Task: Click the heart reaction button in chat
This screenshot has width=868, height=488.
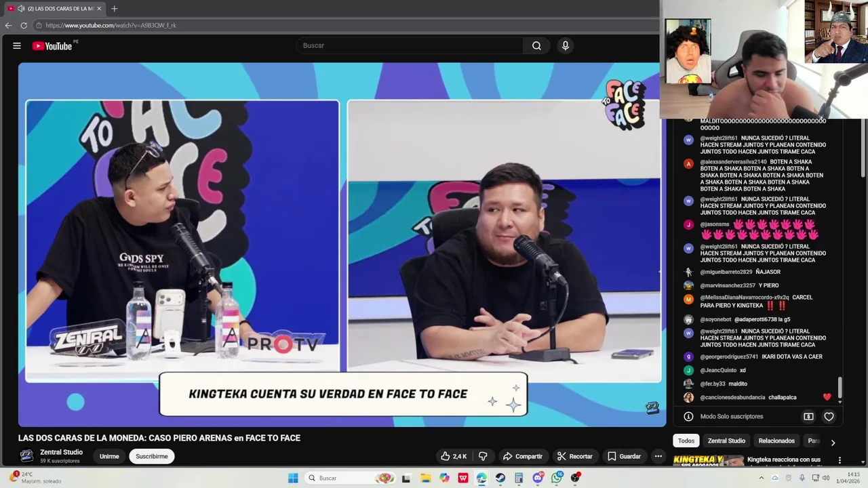Action: [829, 416]
